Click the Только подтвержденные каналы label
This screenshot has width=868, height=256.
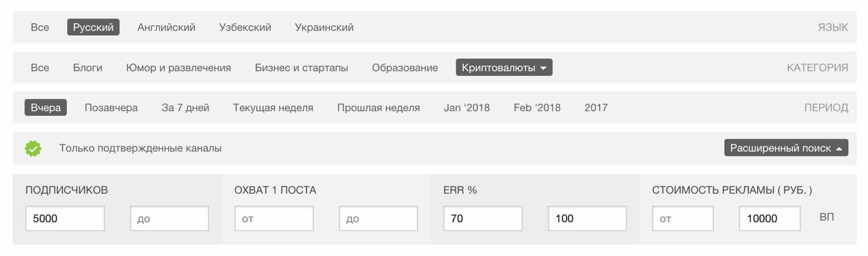[x=140, y=148]
